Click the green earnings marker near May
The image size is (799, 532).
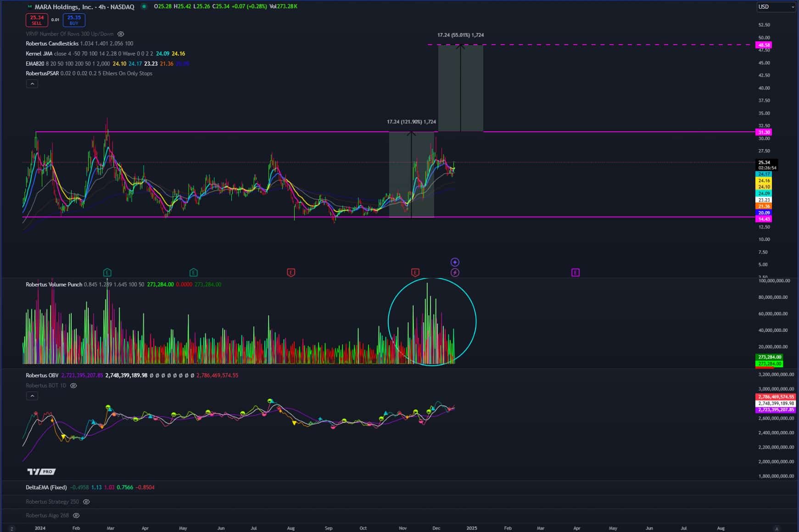194,273
